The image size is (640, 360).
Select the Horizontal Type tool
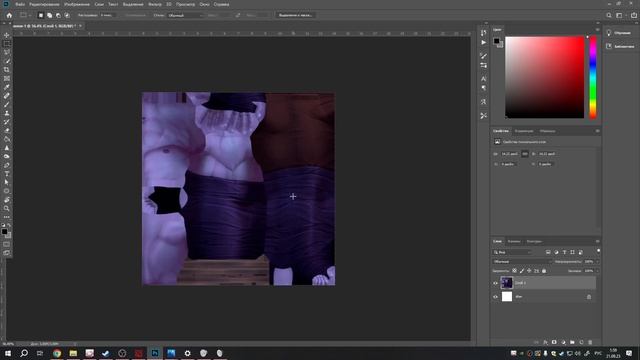pyautogui.click(x=7, y=174)
